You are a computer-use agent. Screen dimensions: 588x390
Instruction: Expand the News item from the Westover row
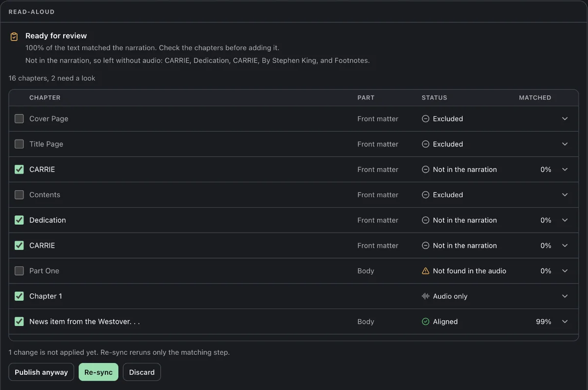point(565,321)
